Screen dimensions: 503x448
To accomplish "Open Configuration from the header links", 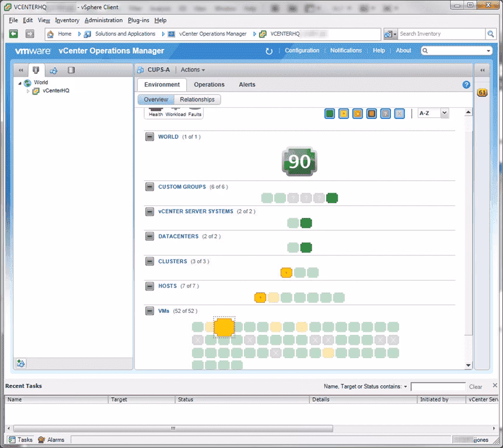I will (302, 51).
